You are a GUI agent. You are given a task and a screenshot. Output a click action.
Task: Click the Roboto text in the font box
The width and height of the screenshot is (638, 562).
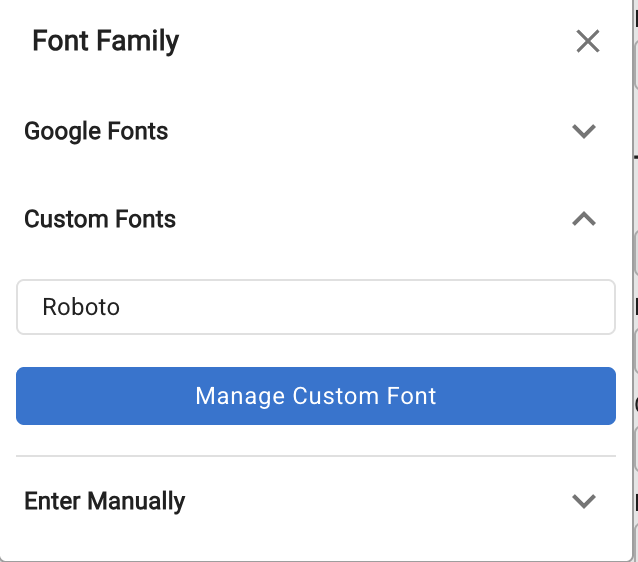(x=81, y=307)
